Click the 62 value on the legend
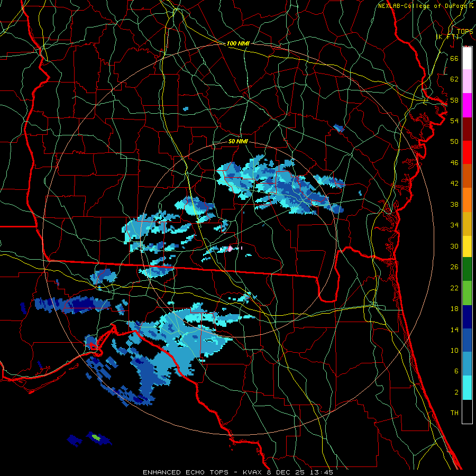 (454, 79)
